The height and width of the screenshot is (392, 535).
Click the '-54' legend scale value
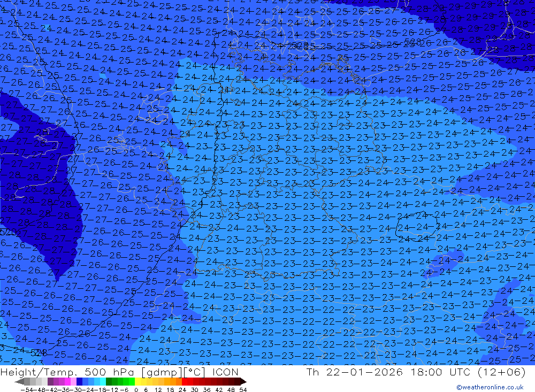click(x=27, y=390)
